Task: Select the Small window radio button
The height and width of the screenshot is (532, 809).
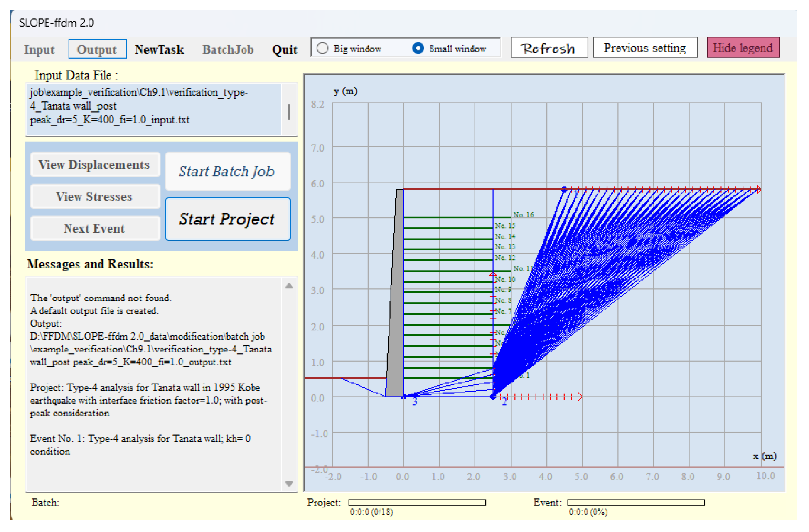Action: tap(417, 48)
